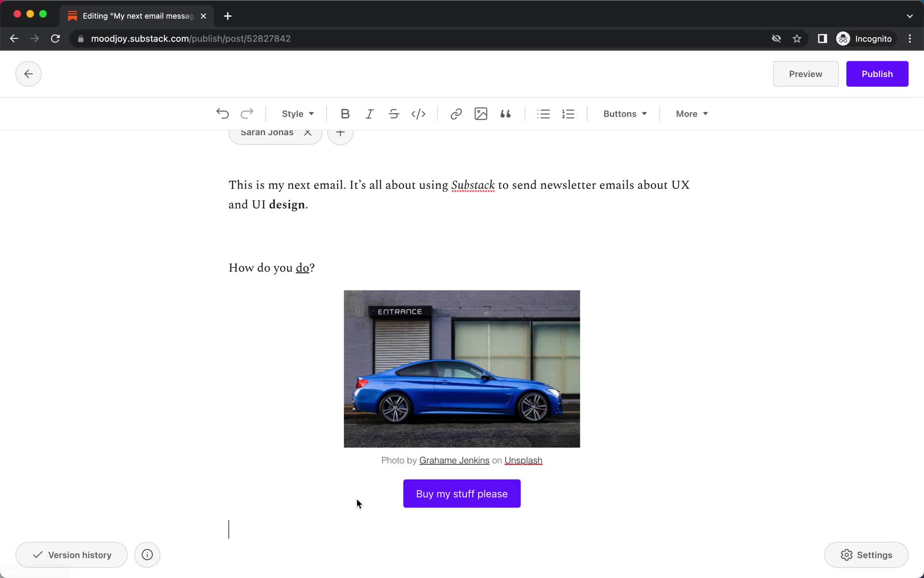Toggle bold formatting
This screenshot has height=578, width=924.
345,114
